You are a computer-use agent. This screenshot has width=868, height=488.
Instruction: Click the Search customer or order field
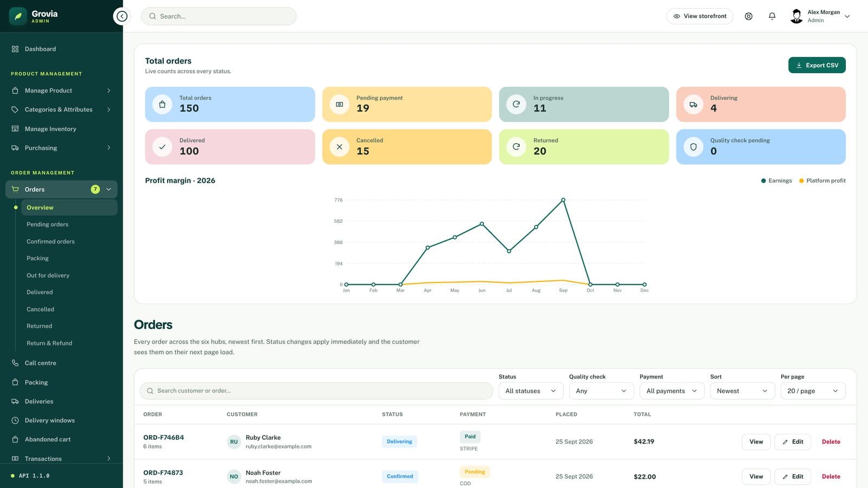[x=316, y=391]
